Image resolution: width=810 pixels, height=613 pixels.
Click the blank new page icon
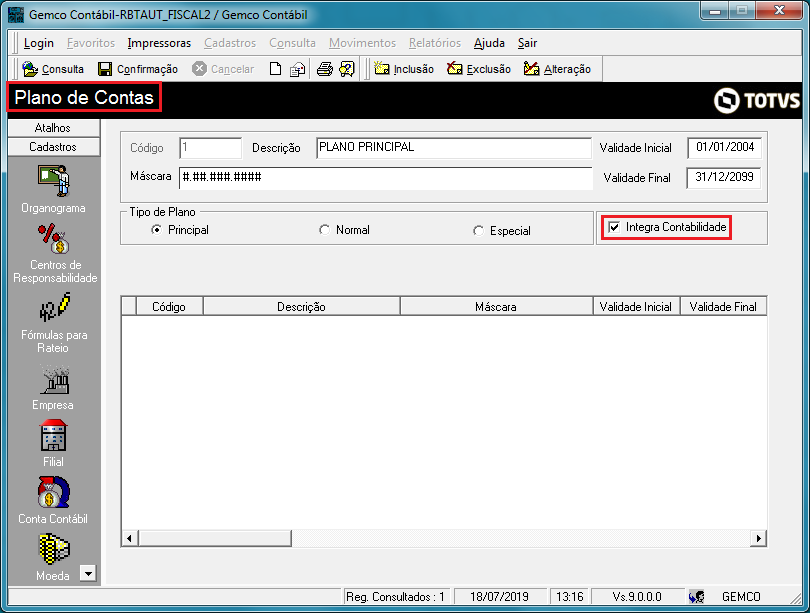coord(275,69)
